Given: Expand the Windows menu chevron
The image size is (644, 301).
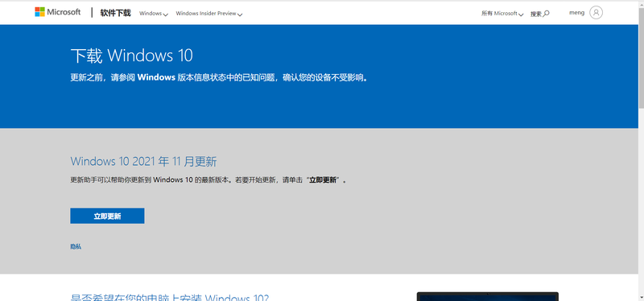Looking at the screenshot, I should pos(166,14).
